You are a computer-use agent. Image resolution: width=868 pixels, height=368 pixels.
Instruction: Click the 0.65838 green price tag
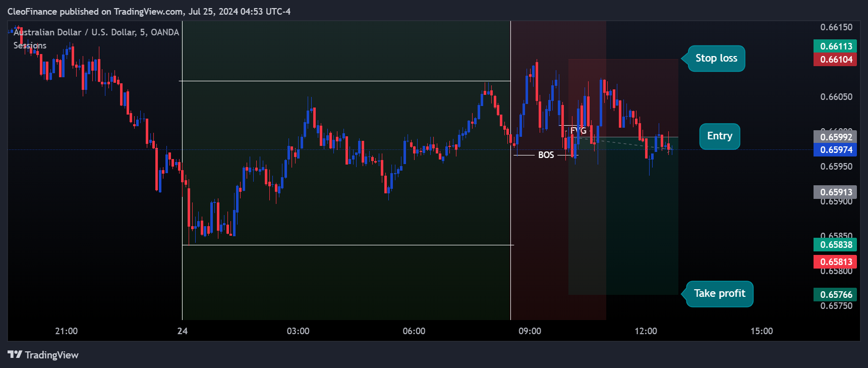pyautogui.click(x=835, y=245)
